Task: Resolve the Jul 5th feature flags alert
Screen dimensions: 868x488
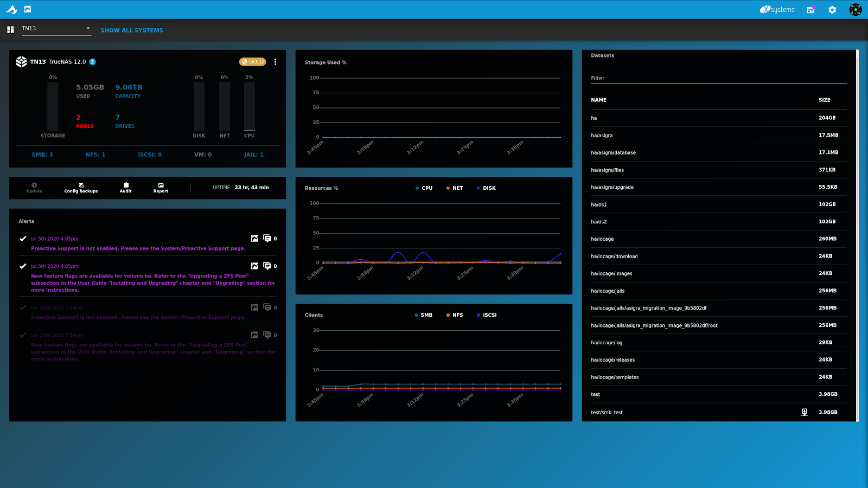Action: [x=23, y=266]
